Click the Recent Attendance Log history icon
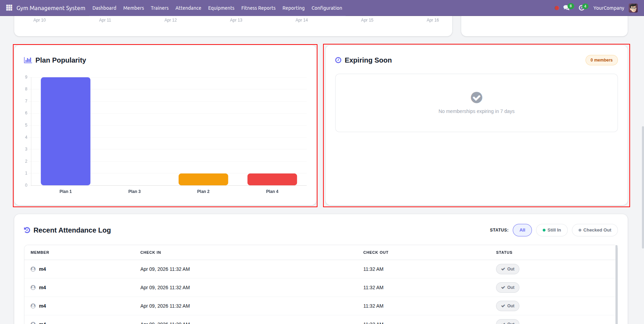Image resolution: width=644 pixels, height=324 pixels. point(27,230)
